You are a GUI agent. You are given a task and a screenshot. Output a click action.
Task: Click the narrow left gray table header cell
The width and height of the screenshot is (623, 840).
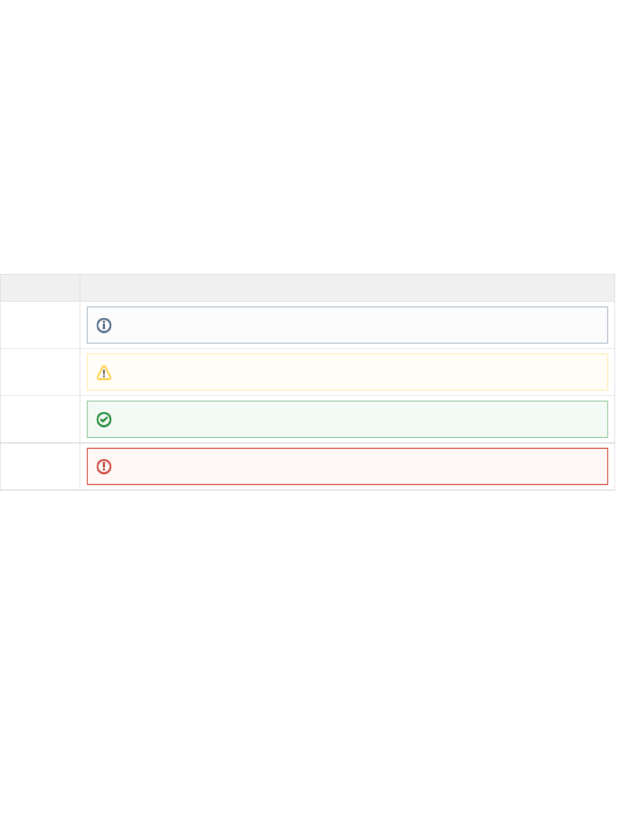(40, 288)
